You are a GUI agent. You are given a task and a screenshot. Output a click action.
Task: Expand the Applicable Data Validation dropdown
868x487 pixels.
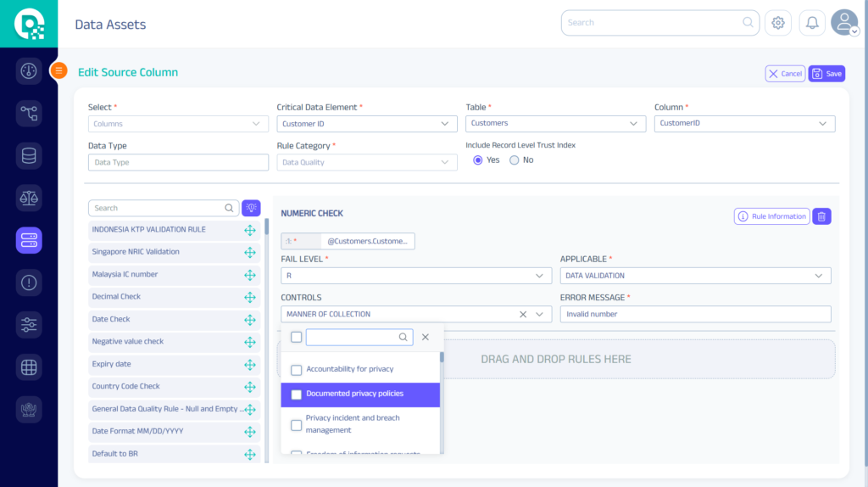click(x=695, y=276)
